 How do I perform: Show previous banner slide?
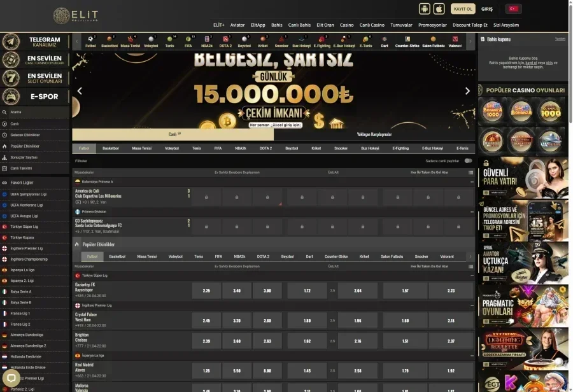click(80, 91)
